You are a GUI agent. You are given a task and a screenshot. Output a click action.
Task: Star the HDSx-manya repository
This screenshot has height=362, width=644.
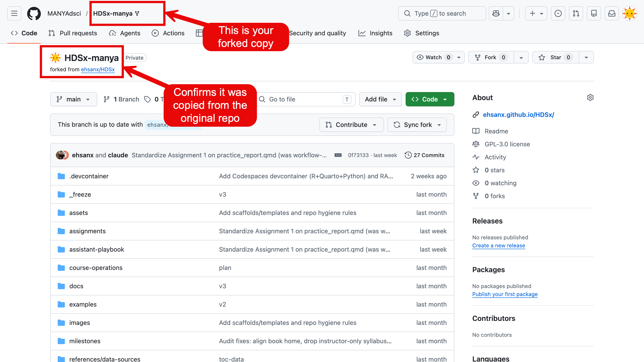[556, 57]
